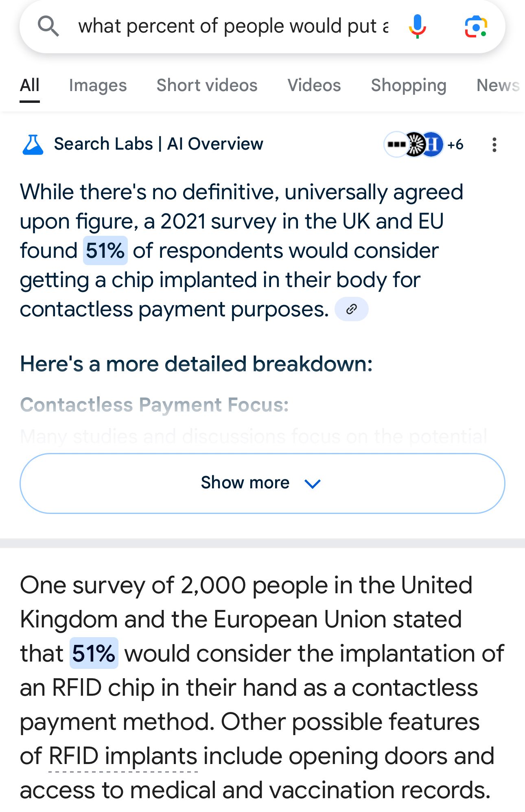Viewport: 525px width, 812px height.
Task: Open the Videos results tab
Action: [314, 85]
